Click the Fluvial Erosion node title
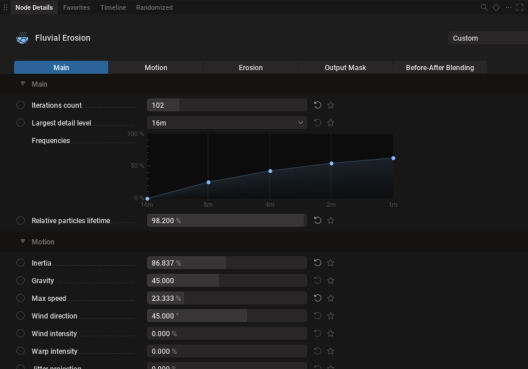This screenshot has height=369, width=528. pyautogui.click(x=63, y=38)
